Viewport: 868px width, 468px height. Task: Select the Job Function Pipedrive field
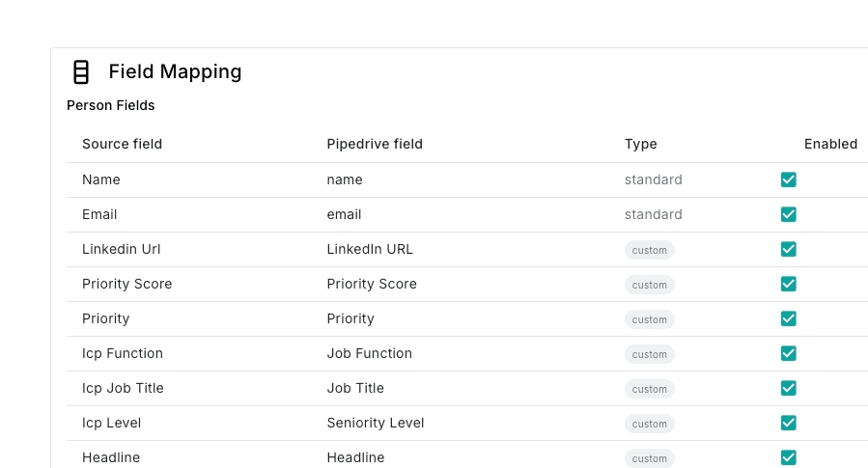coord(369,353)
